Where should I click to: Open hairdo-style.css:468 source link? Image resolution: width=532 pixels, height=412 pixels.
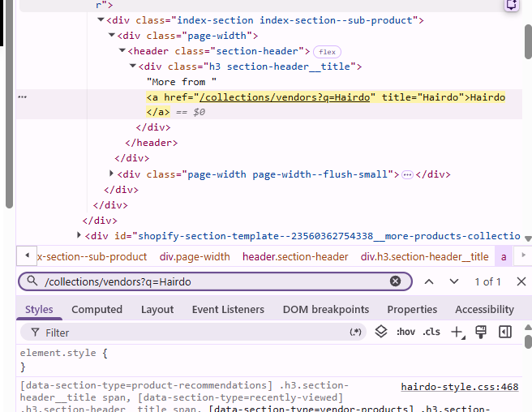(x=460, y=387)
